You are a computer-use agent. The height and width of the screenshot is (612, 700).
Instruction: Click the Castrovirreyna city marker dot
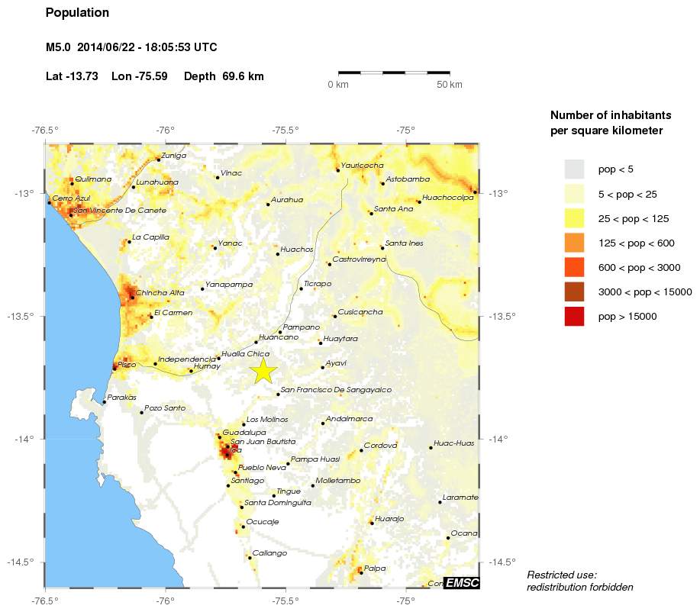coord(329,264)
